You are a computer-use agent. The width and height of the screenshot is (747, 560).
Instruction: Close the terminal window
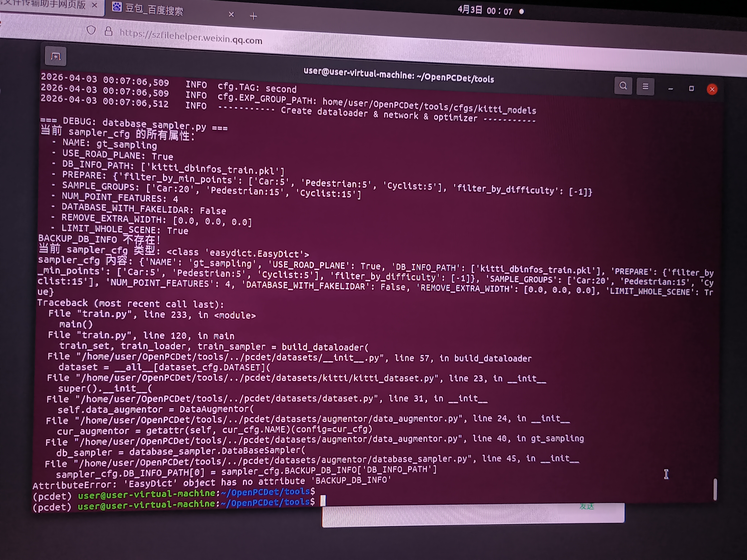click(x=712, y=90)
